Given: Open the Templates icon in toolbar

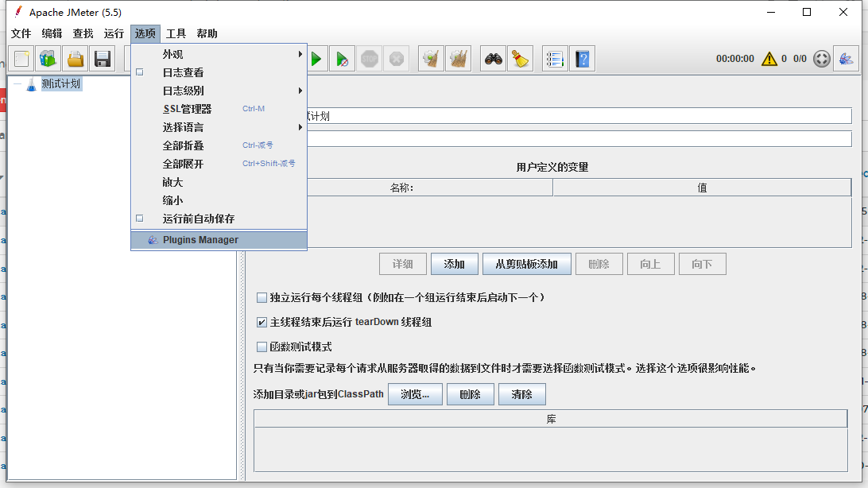Looking at the screenshot, I should 48,59.
